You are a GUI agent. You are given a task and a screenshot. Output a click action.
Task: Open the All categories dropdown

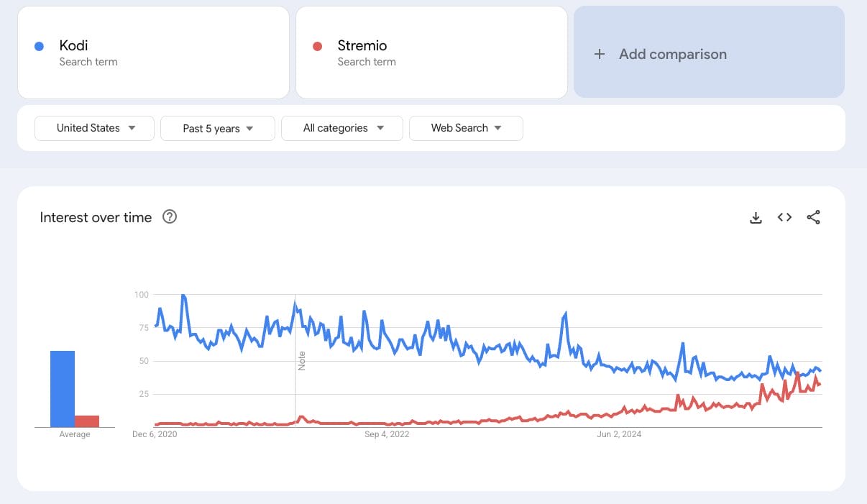point(341,128)
